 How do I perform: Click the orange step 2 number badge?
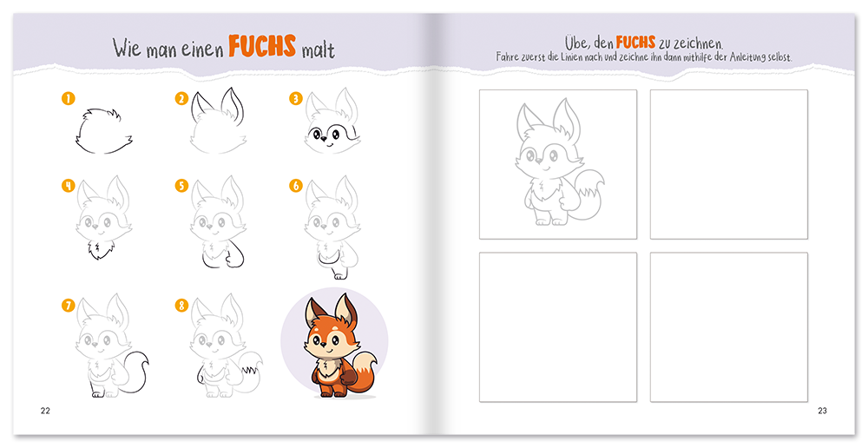[181, 99]
